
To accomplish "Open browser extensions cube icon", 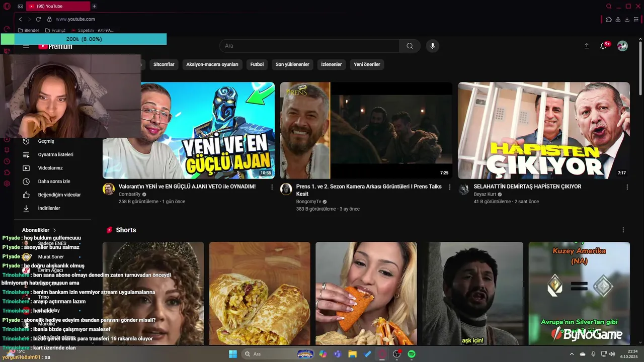I will pos(609,19).
